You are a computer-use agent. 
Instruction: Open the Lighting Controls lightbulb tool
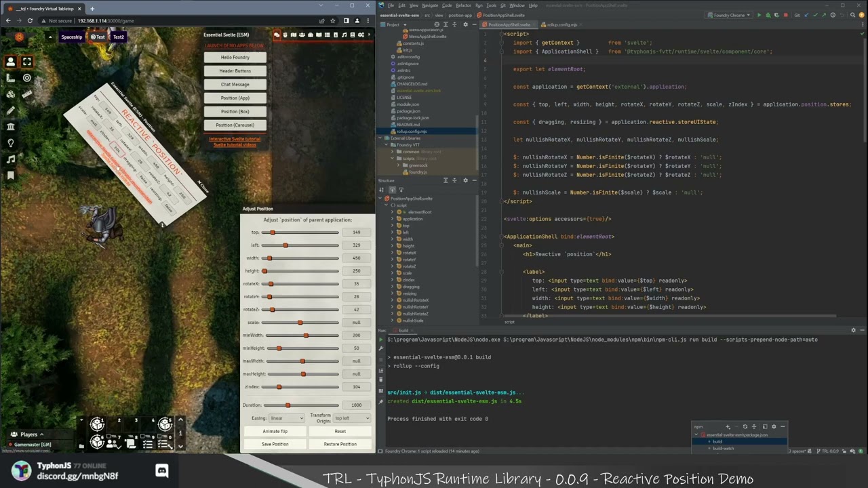point(10,142)
